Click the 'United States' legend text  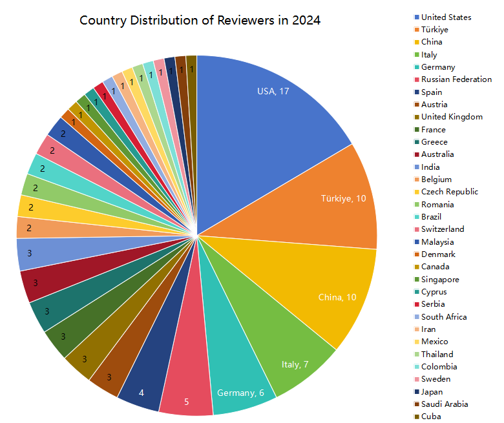446,17
